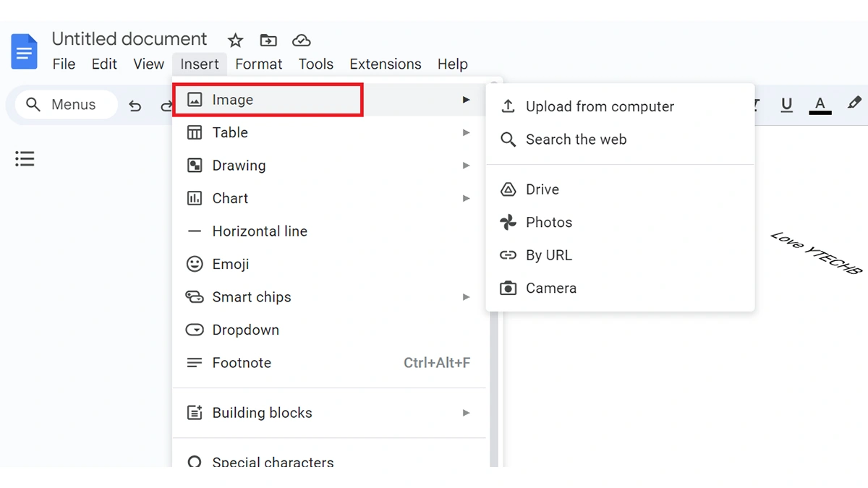This screenshot has height=488, width=868.
Task: Click the Emoji smiley icon
Action: pos(195,264)
